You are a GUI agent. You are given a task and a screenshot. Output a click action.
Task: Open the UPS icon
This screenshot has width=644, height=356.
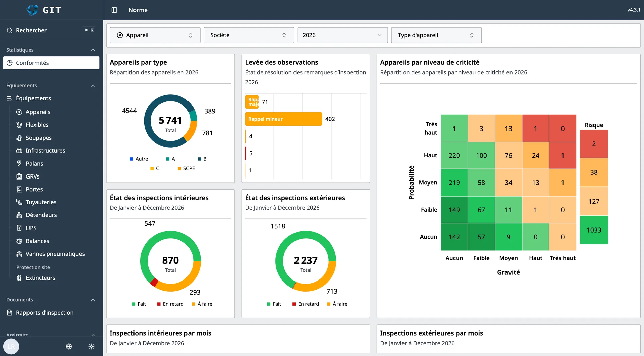19,228
